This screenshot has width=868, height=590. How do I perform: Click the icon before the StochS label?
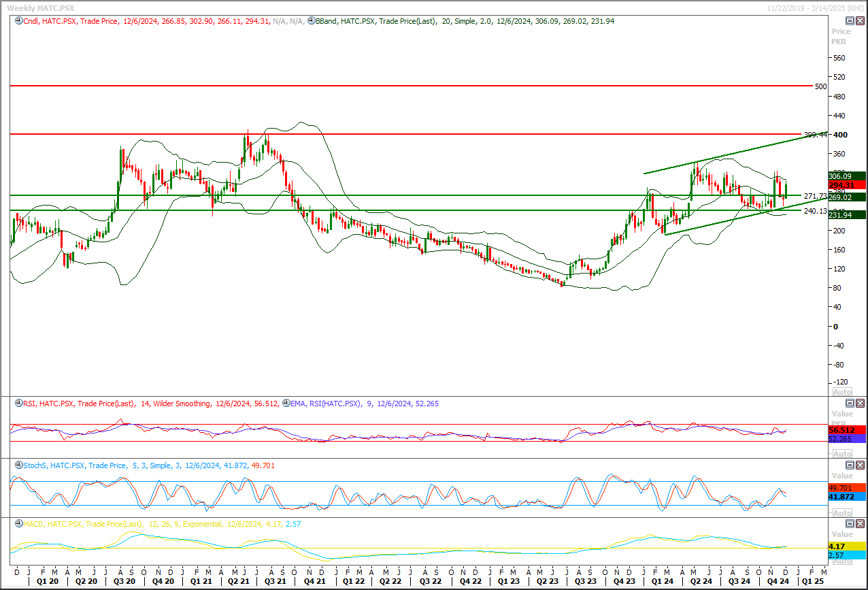(18, 465)
